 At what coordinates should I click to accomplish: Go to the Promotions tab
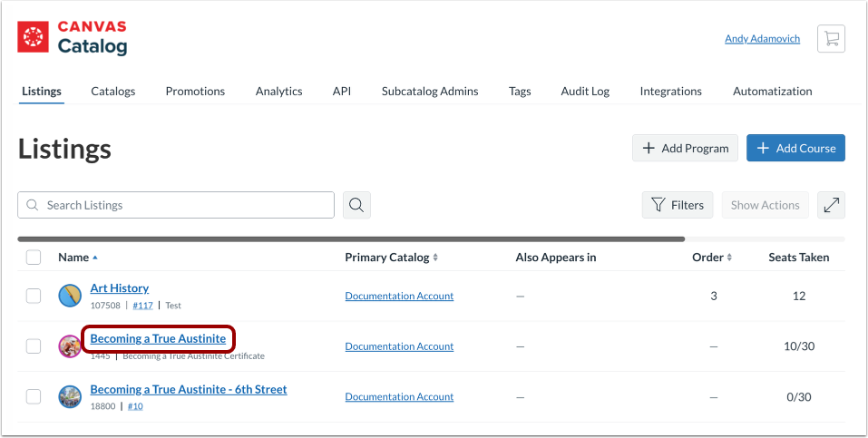tap(195, 92)
